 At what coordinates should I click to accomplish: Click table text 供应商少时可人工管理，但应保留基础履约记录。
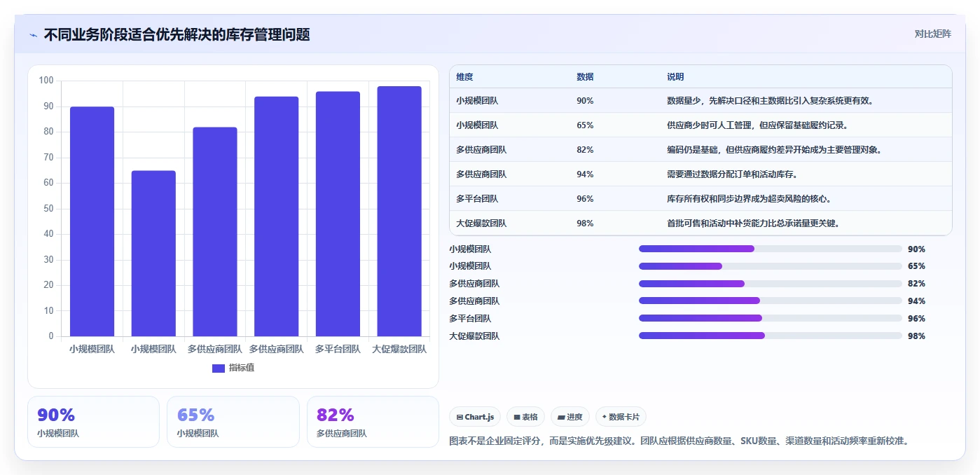757,125
